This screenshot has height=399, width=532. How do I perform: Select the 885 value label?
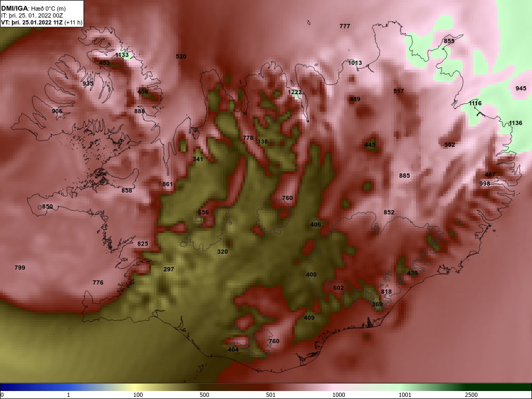click(x=404, y=176)
